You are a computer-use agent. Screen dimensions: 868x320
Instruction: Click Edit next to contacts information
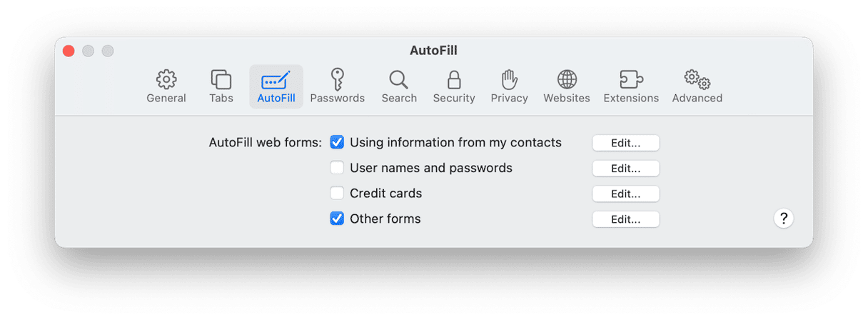625,143
